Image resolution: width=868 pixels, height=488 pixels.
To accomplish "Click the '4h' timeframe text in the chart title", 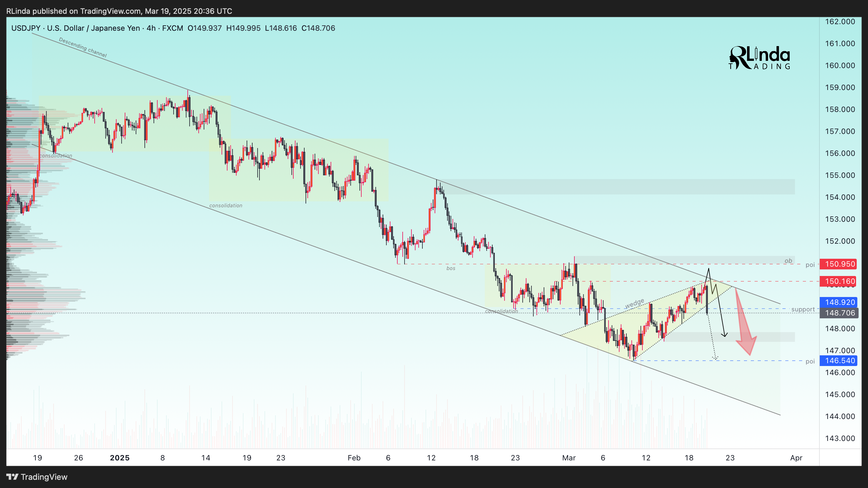I will pyautogui.click(x=151, y=28).
